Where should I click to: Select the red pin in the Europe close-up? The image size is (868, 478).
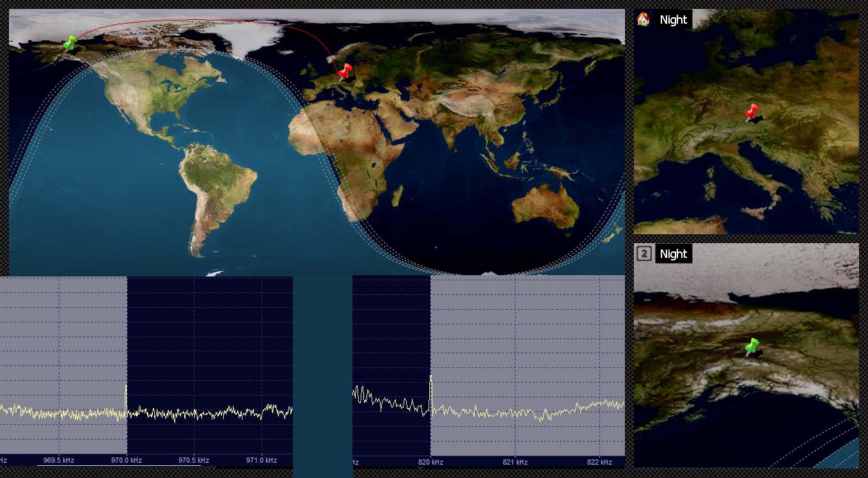pos(752,113)
